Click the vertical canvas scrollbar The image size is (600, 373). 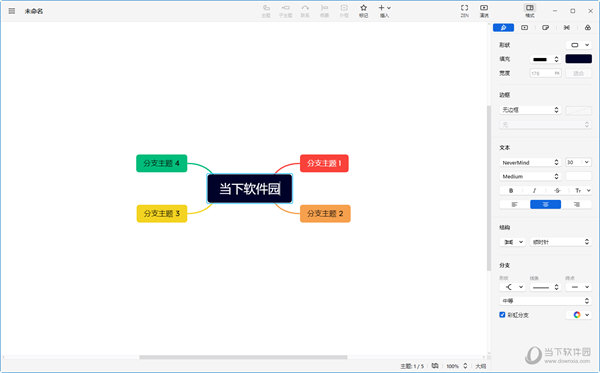click(489, 187)
